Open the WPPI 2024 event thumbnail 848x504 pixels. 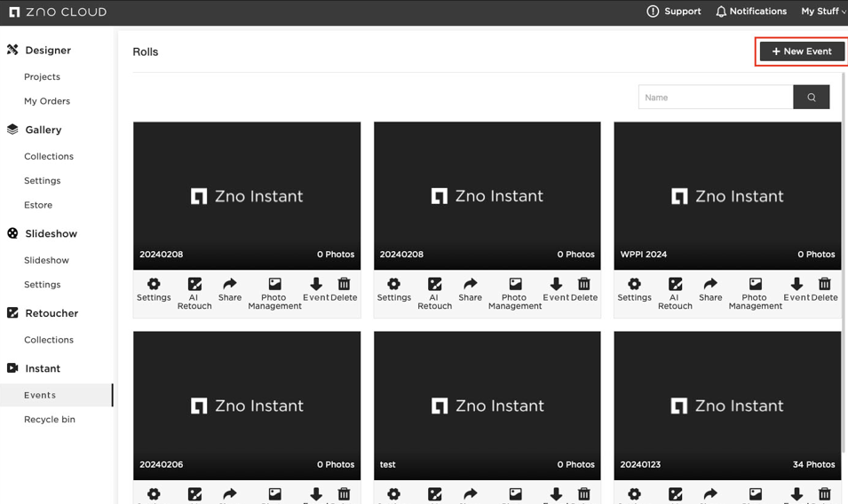tap(727, 195)
